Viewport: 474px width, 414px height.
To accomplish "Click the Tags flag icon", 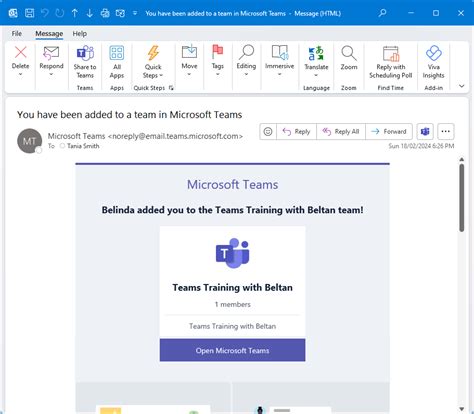I will point(218,52).
